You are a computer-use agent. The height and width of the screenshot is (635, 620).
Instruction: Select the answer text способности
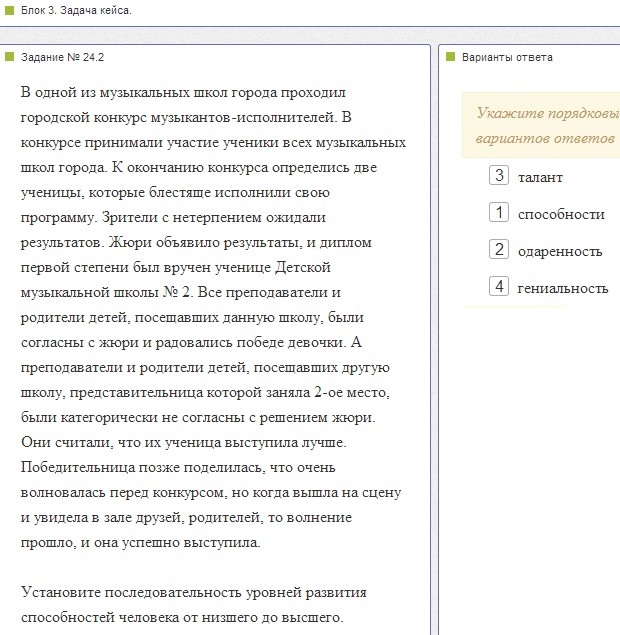click(x=561, y=214)
